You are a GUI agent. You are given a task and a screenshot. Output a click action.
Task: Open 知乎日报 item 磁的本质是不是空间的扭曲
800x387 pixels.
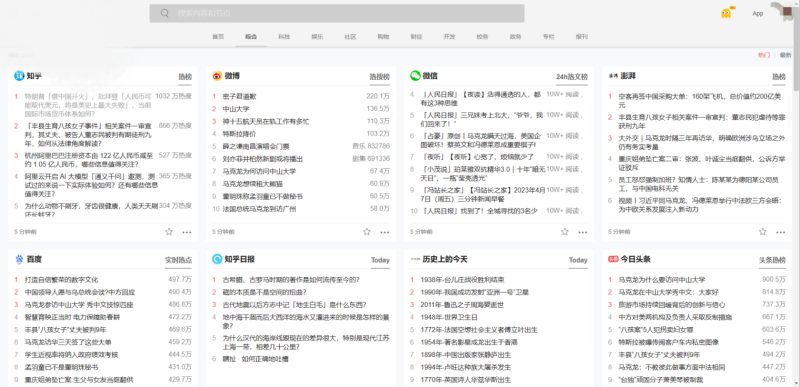click(x=264, y=292)
